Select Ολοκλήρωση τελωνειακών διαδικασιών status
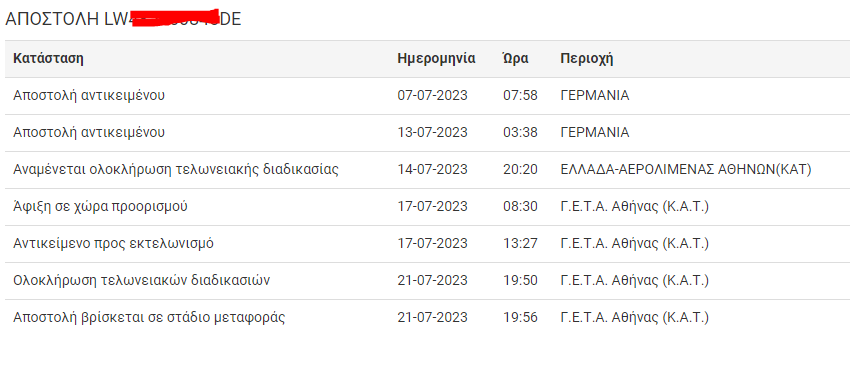This screenshot has height=388, width=850. coord(141,280)
